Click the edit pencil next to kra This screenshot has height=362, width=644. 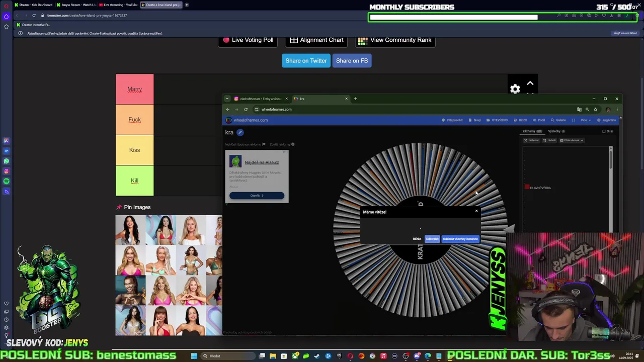[x=240, y=132]
